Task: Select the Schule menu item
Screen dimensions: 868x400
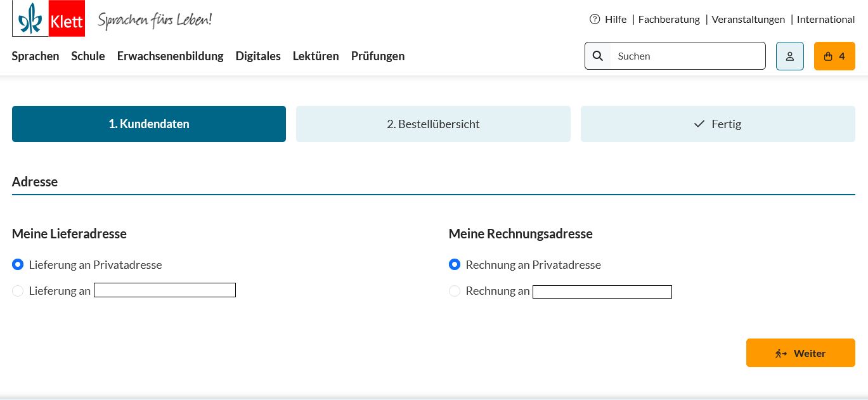Action: click(88, 56)
